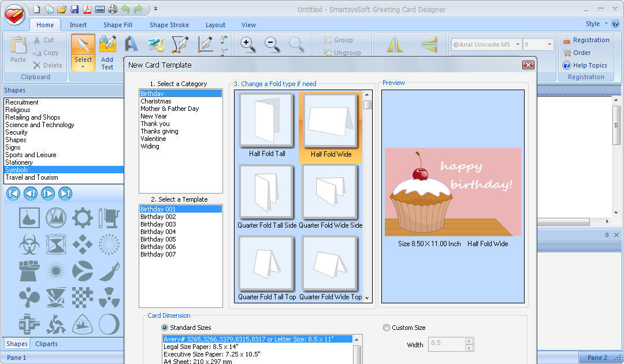Click the next-page navigation arrow in Shapes panel
This screenshot has width=624, height=364.
47,194
